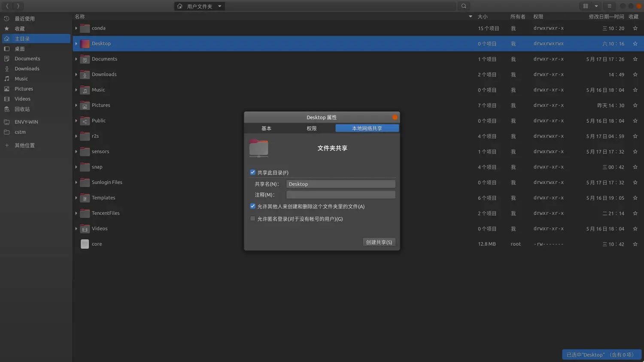Expand the Documents folder tree arrow
The height and width of the screenshot is (362, 644).
[x=76, y=59]
